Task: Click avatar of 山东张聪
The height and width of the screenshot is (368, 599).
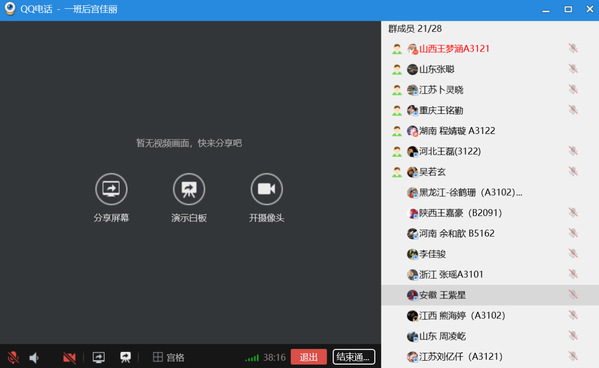Action: coord(412,69)
